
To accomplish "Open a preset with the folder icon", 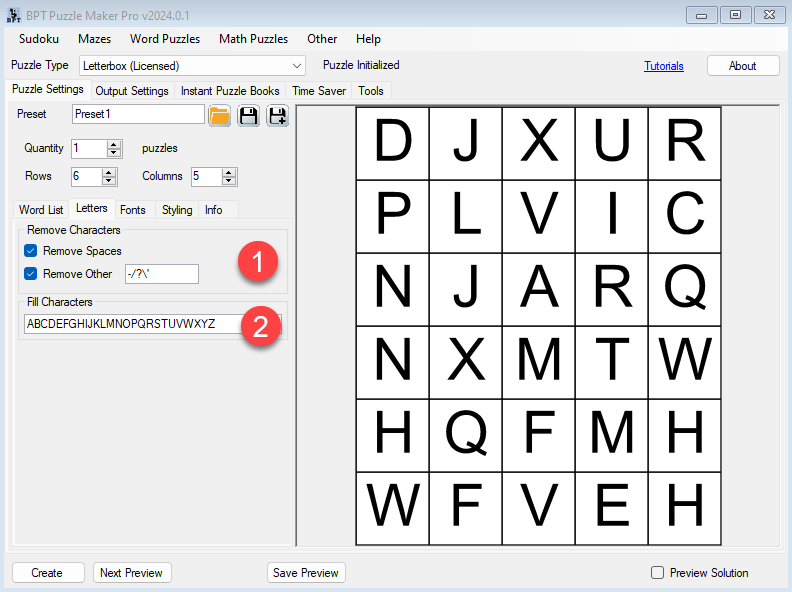I will pos(220,115).
